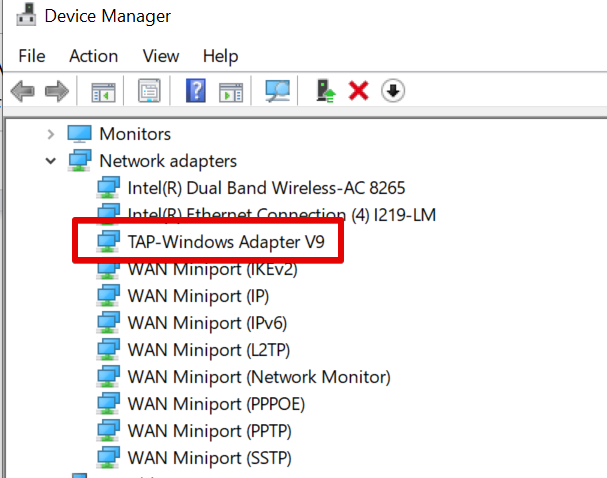Select WAN Miniport (SSTP) entry
The width and height of the screenshot is (607, 478).
click(x=209, y=458)
